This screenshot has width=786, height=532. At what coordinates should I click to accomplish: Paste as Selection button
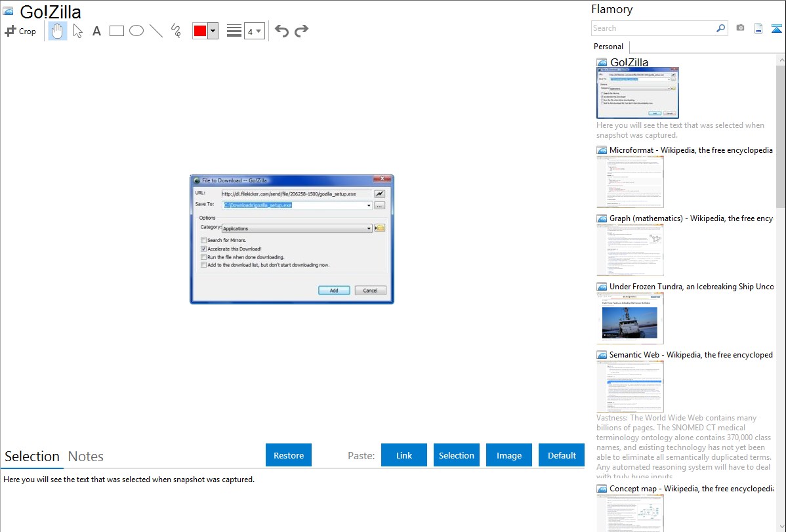(456, 455)
